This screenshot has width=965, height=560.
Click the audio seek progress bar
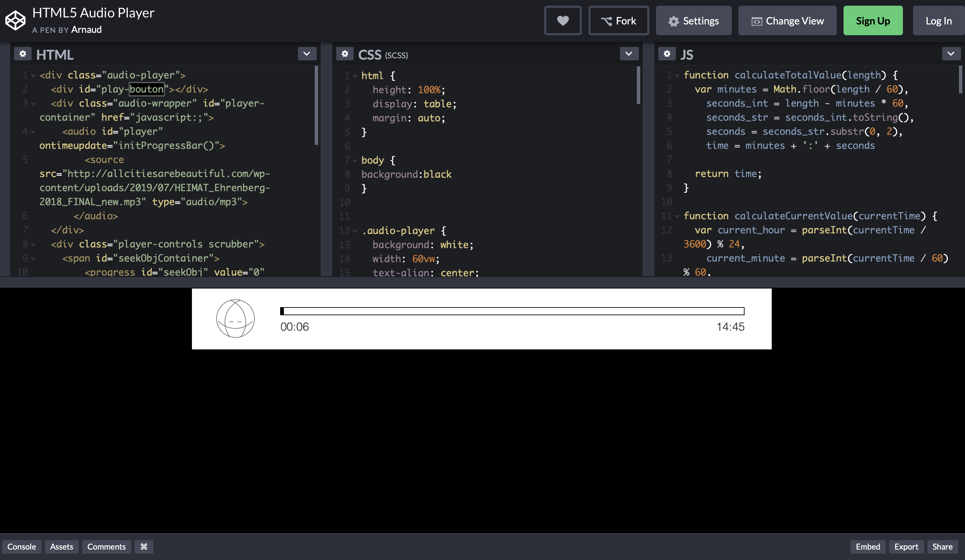512,311
